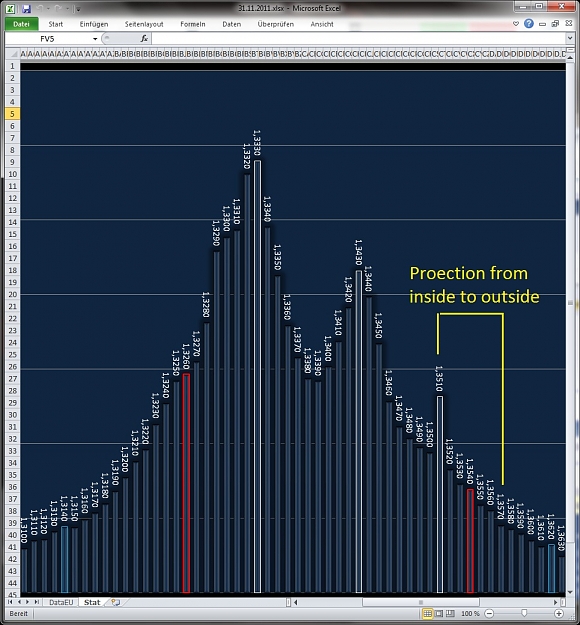Image resolution: width=580 pixels, height=625 pixels.
Task: Click the zoom in plus button
Action: pyautogui.click(x=559, y=614)
